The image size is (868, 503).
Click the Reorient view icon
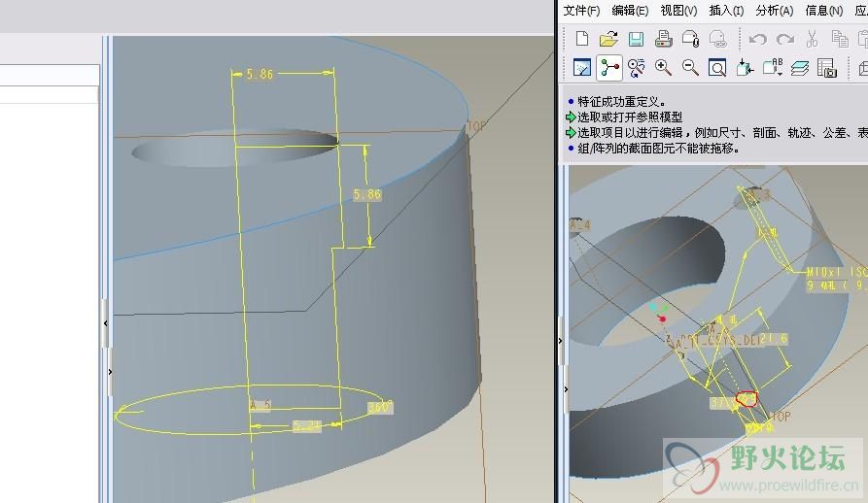pyautogui.click(x=746, y=68)
